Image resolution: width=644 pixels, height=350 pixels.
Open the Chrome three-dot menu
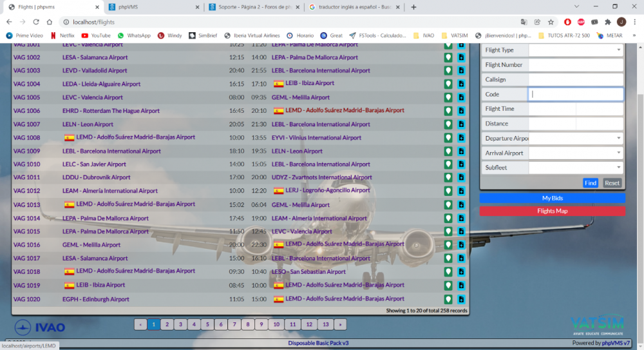[634, 22]
